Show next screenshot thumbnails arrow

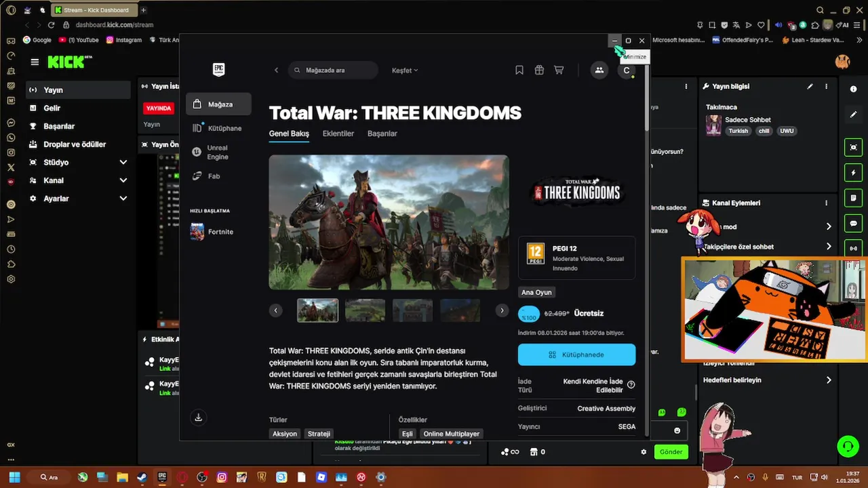[x=502, y=310]
